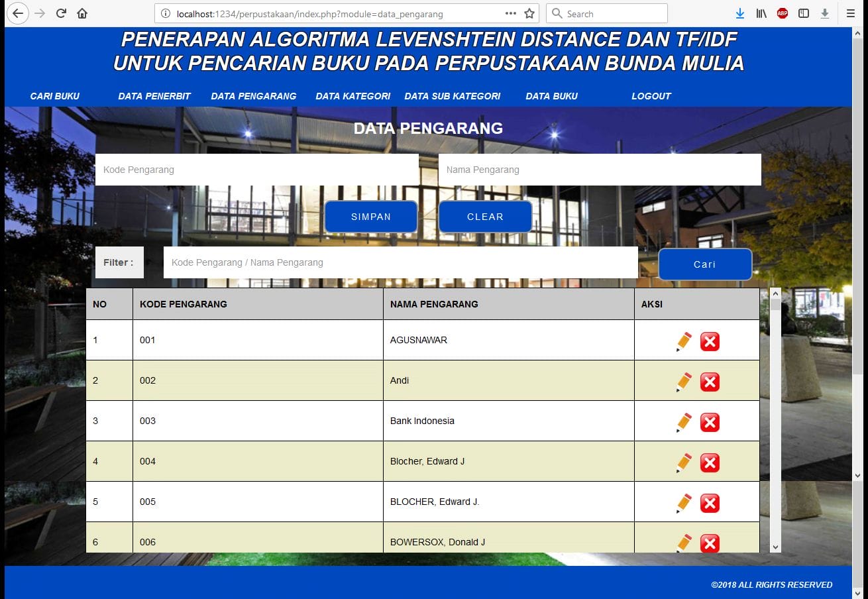Delete the AGUSNAWAR author row

click(x=710, y=342)
